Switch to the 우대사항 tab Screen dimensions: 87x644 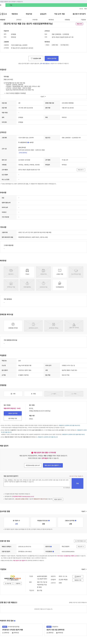pos(35,20)
